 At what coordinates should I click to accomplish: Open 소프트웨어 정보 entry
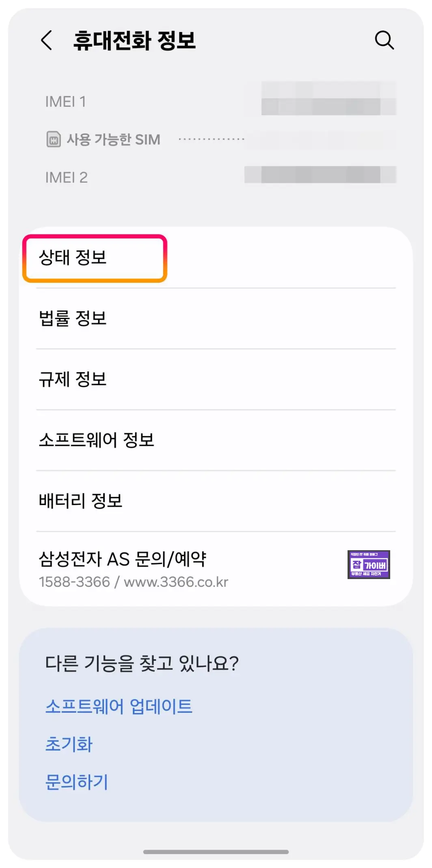[x=216, y=440]
